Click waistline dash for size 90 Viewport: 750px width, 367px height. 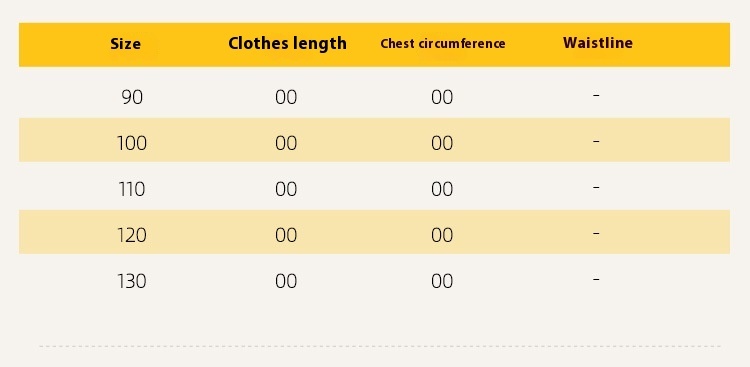click(596, 96)
